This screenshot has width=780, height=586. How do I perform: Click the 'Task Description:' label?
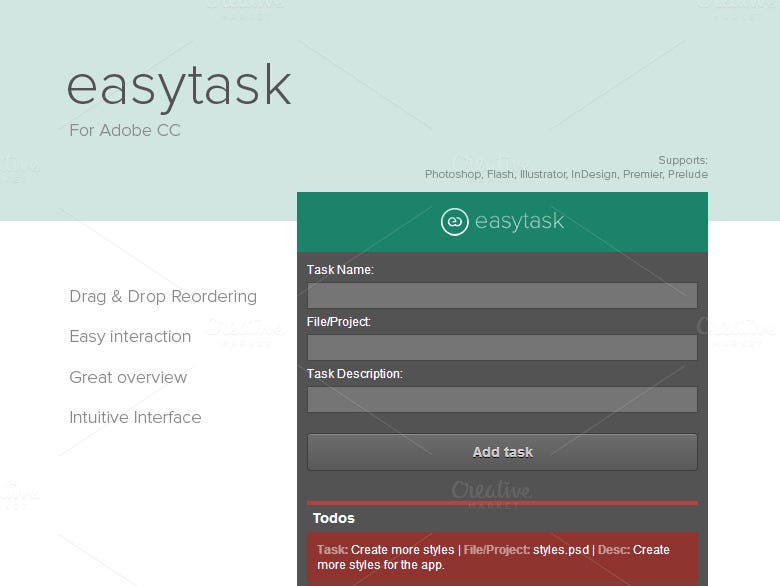tap(355, 374)
